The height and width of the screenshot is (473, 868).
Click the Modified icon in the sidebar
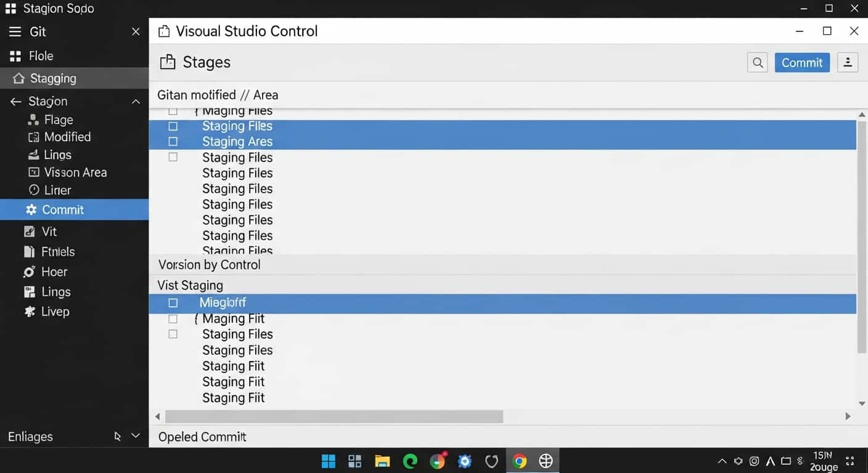coord(34,137)
